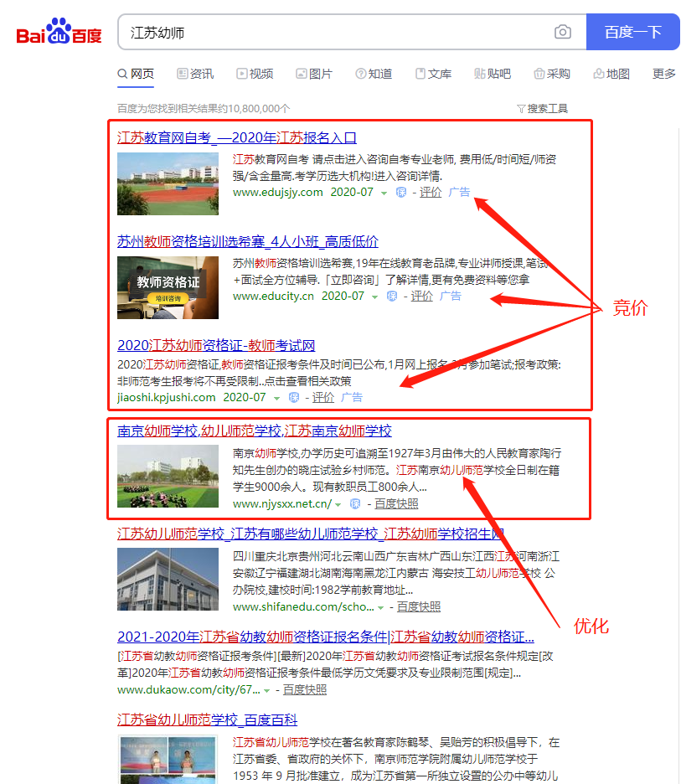Viewport: 681px width, 784px height.
Task: Click the 保 badge icon for educity.cn
Action: [392, 297]
